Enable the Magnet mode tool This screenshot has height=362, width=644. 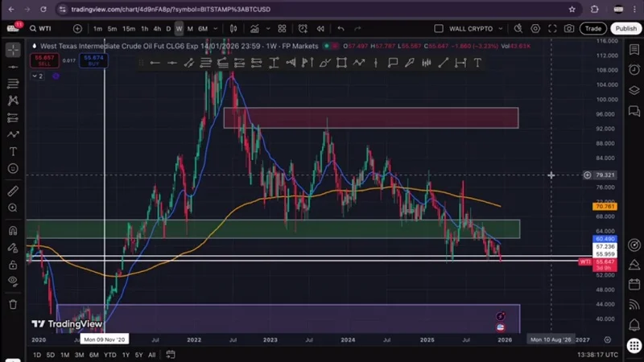pos(13,232)
